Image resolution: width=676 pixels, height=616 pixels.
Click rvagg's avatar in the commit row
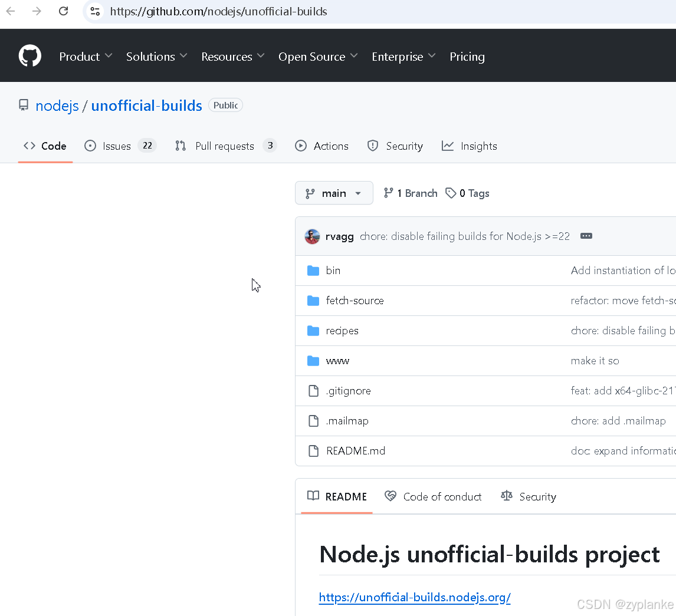point(312,236)
